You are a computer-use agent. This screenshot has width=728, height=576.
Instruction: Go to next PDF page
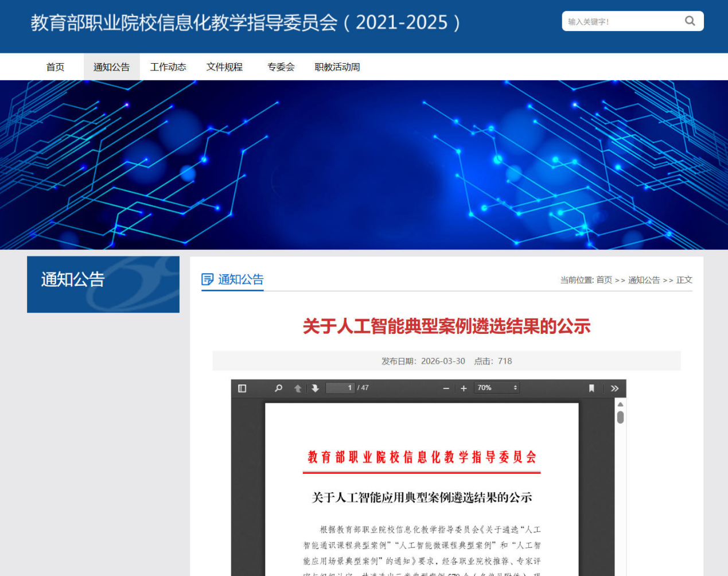[315, 388]
